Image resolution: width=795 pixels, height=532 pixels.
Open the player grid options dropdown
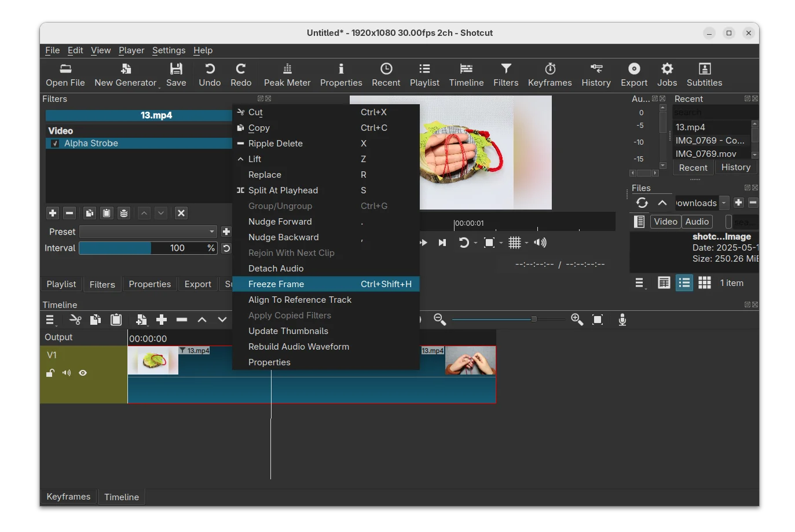(x=527, y=243)
